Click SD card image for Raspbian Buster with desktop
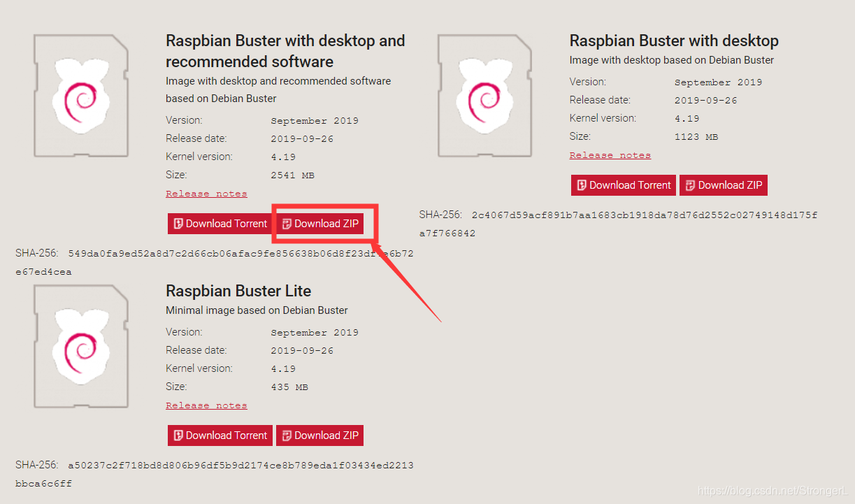Viewport: 855px width, 504px height. 486,96
